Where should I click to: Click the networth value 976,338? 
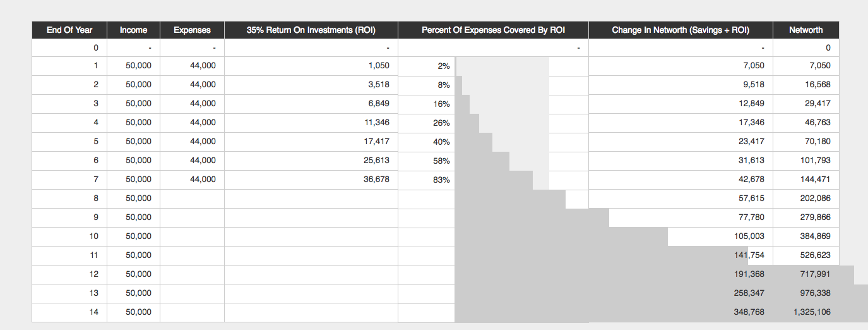[814, 293]
